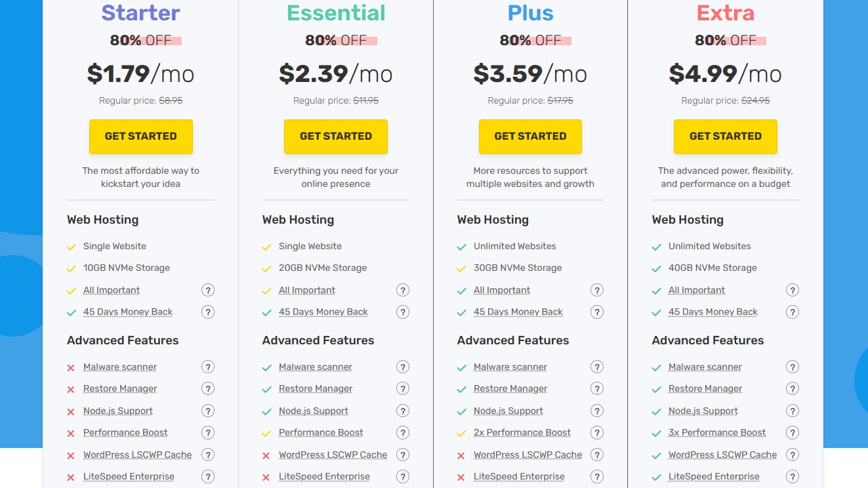Click question mark next to Plus Node.js Support

tap(597, 411)
